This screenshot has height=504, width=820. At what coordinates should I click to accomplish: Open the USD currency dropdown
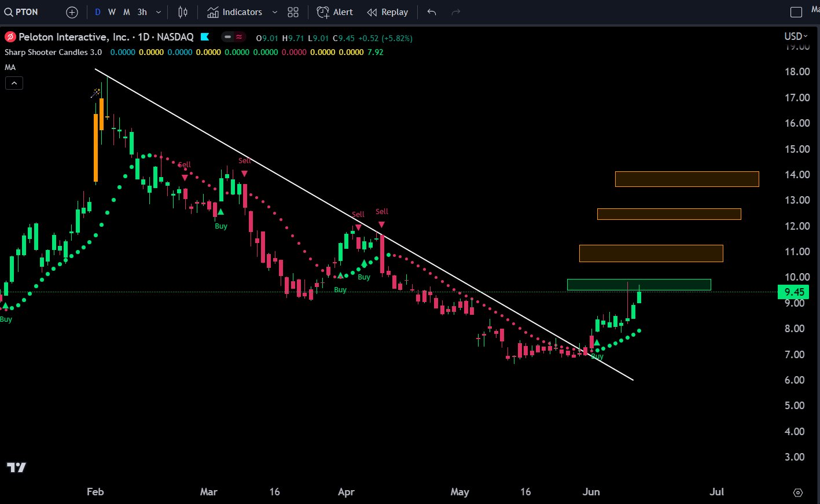796,36
